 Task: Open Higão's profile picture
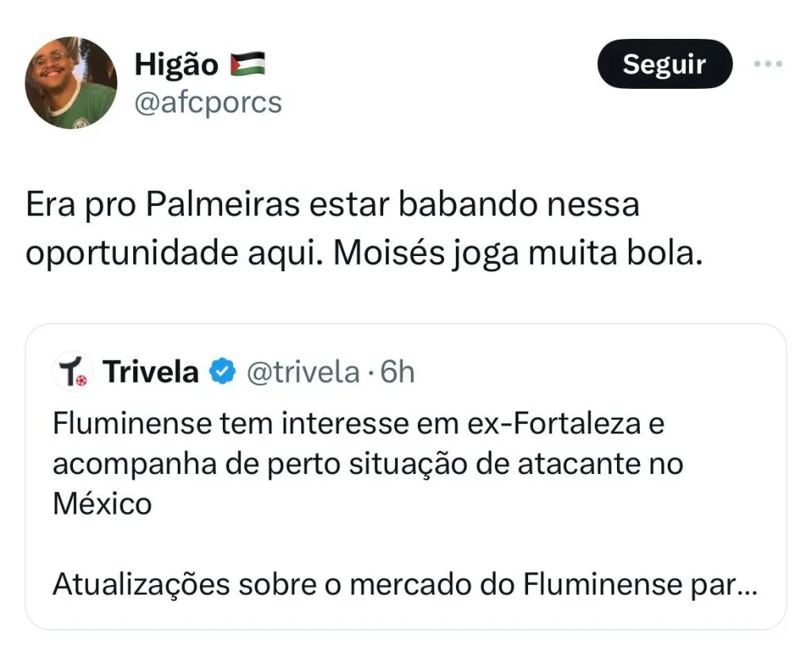pyautogui.click(x=71, y=83)
